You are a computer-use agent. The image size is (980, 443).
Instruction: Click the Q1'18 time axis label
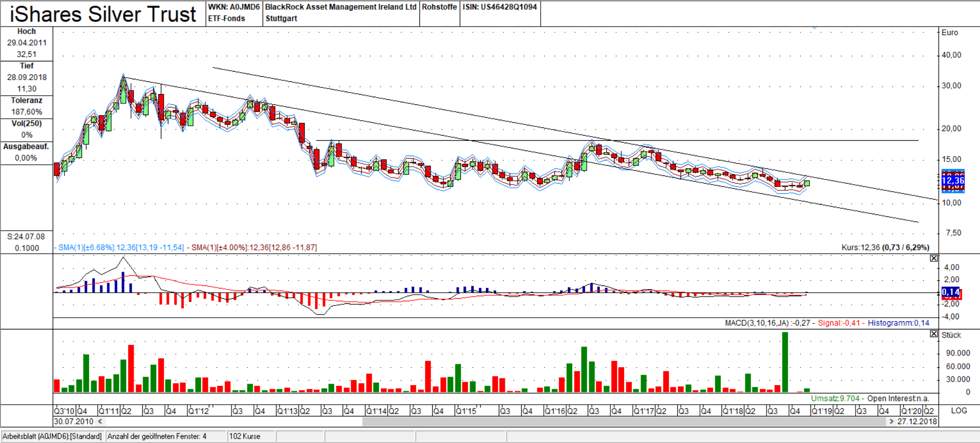coord(733,411)
